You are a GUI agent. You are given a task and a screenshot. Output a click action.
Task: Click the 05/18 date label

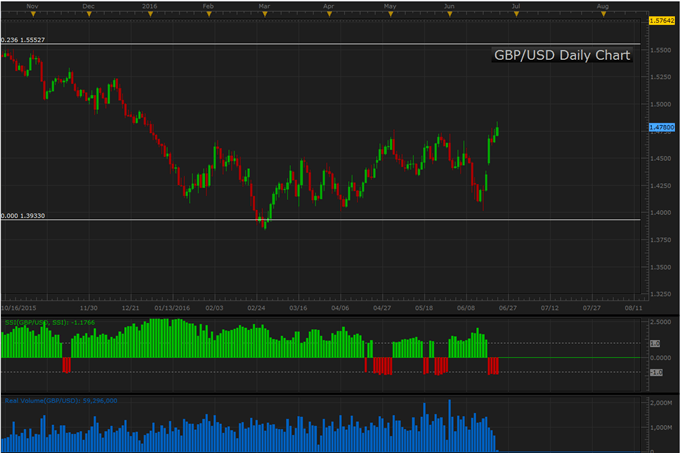[x=424, y=308]
